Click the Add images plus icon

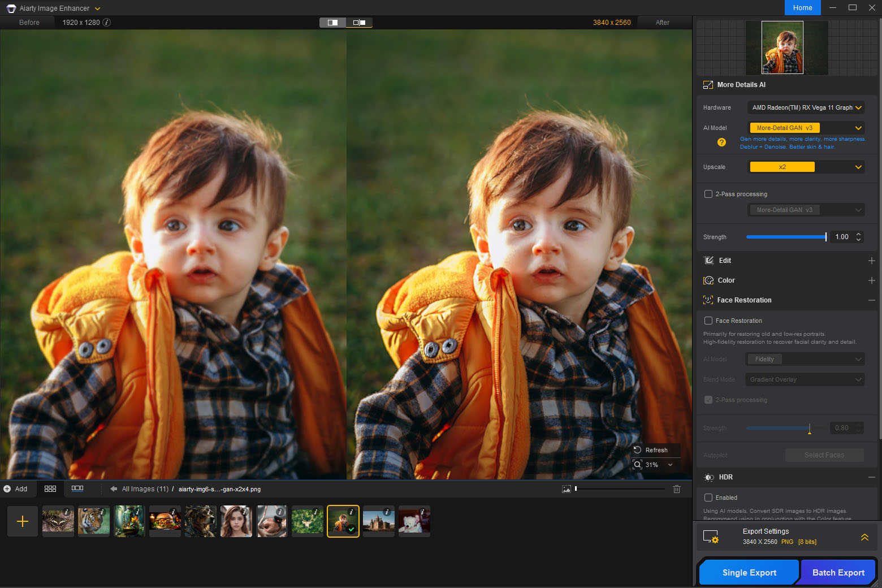pyautogui.click(x=7, y=489)
